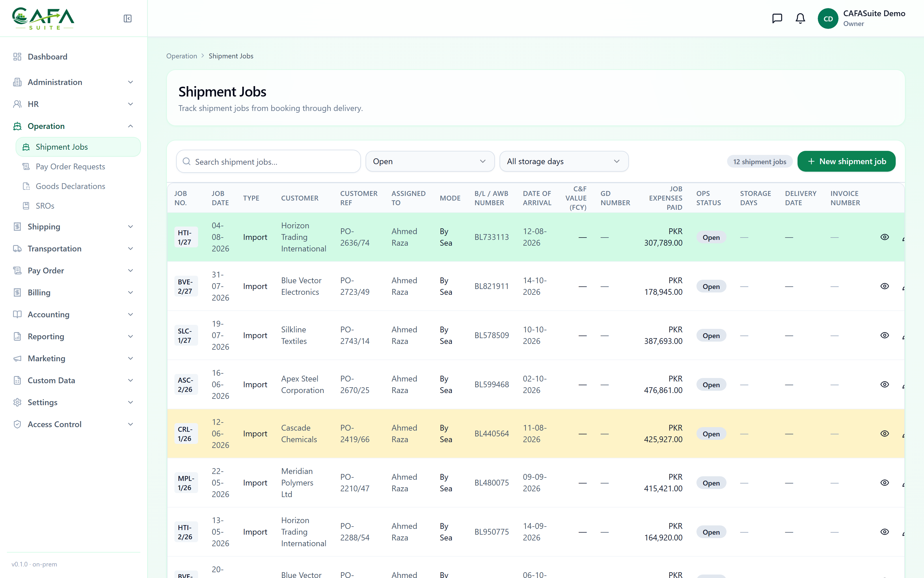View job BVE-2/27 via eye icon
Viewport: 924px width, 578px height.
pyautogui.click(x=885, y=286)
